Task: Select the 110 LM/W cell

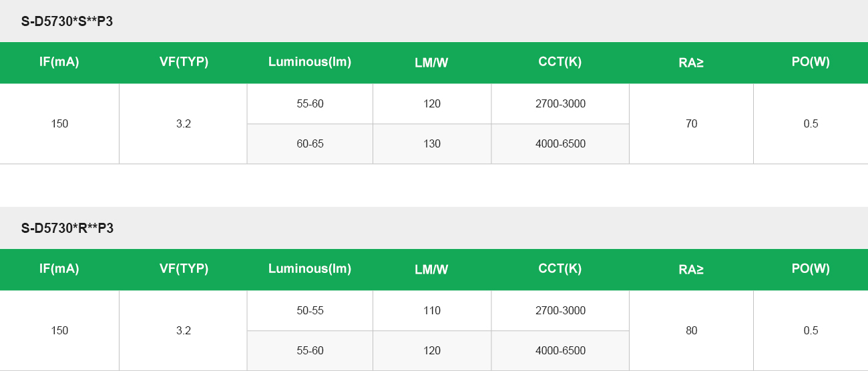Action: coord(432,310)
